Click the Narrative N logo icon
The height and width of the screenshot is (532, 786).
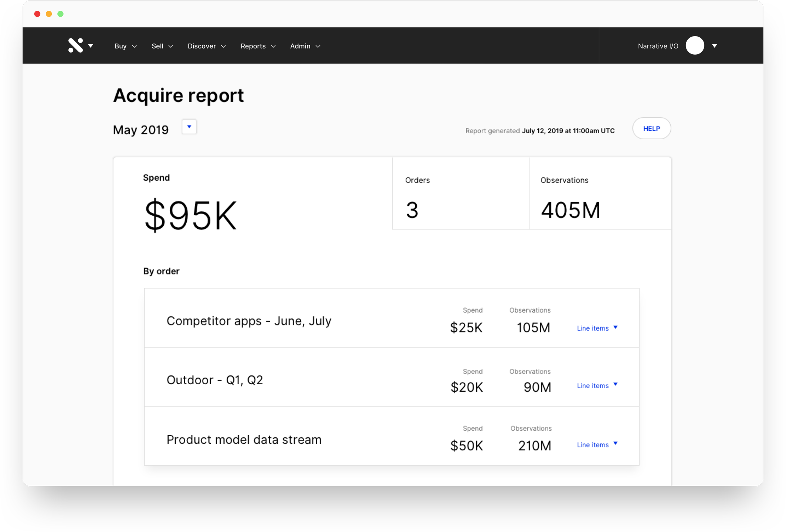(75, 45)
